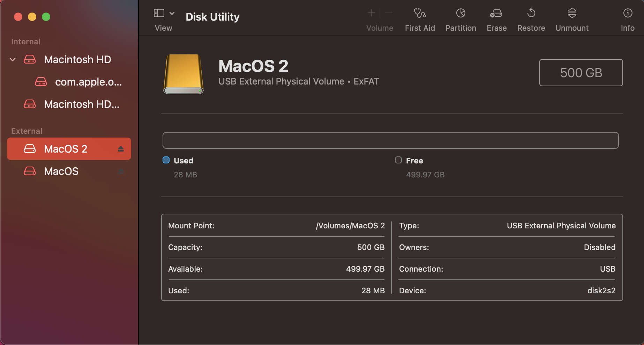Click the Erase toolbar icon
This screenshot has width=644, height=345.
coord(496,13)
